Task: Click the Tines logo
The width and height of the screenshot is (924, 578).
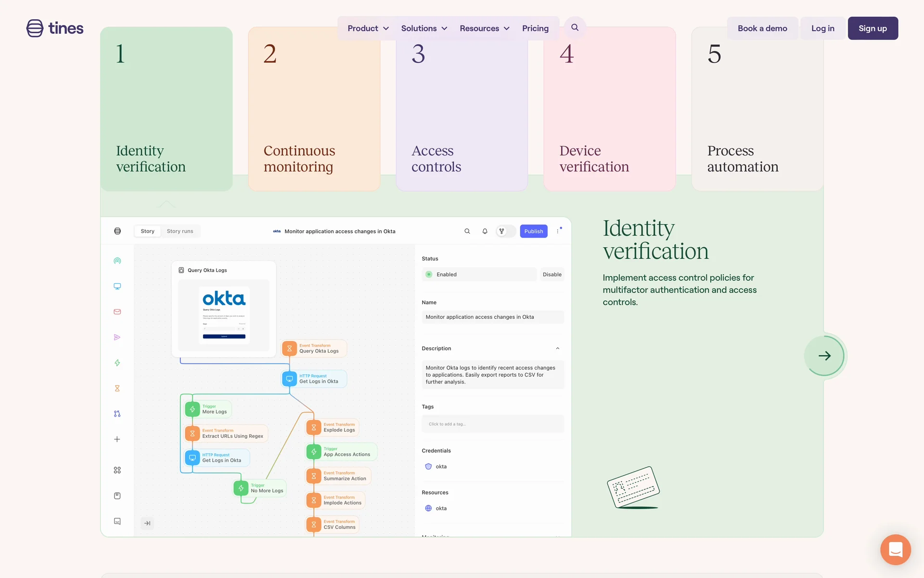Action: [x=55, y=28]
